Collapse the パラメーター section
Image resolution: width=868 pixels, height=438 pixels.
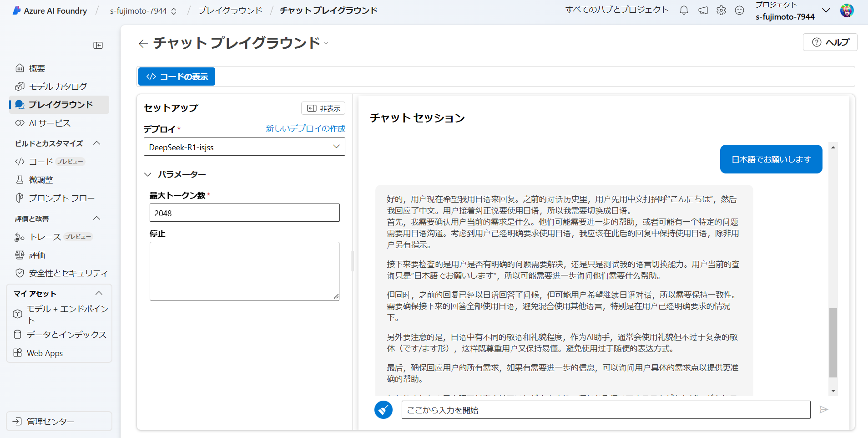click(x=148, y=174)
